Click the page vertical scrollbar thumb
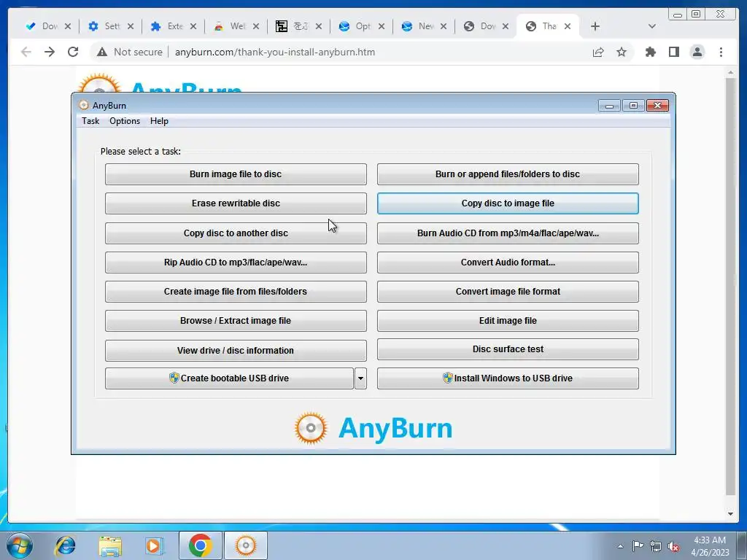The width and height of the screenshot is (747, 560). tap(730, 286)
